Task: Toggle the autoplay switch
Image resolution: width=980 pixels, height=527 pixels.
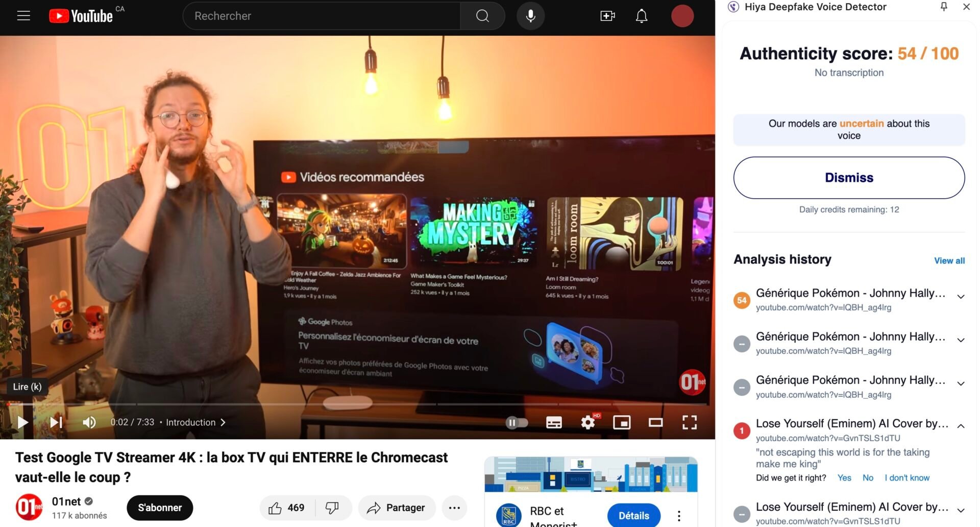Action: [517, 422]
